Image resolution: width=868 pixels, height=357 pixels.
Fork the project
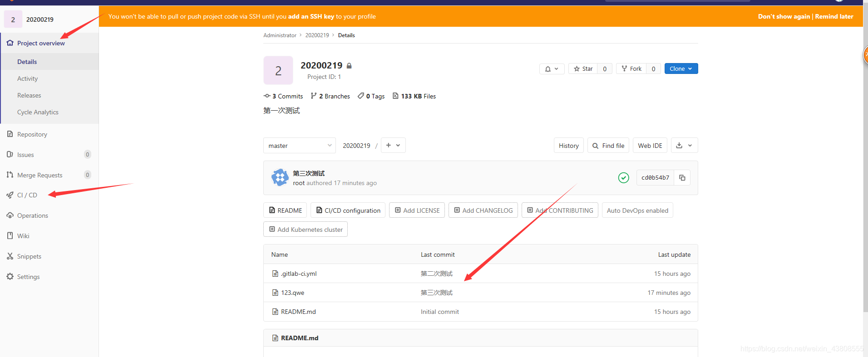631,69
